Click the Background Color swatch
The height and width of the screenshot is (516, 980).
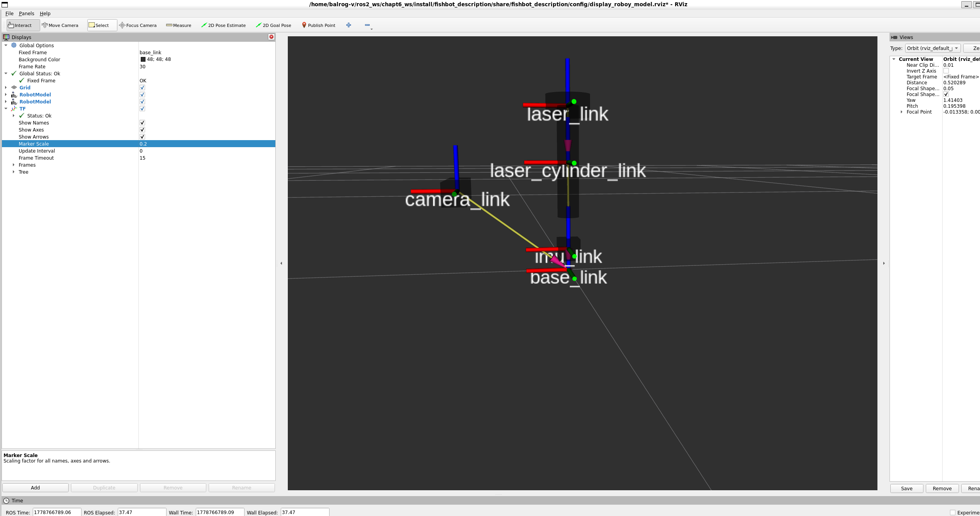point(143,59)
